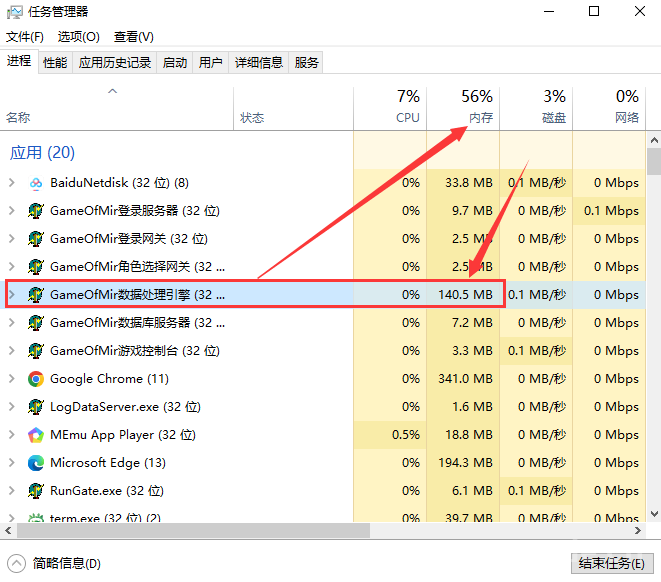661x582 pixels.
Task: Expand the Microsoft Edge process group
Action: click(x=12, y=463)
